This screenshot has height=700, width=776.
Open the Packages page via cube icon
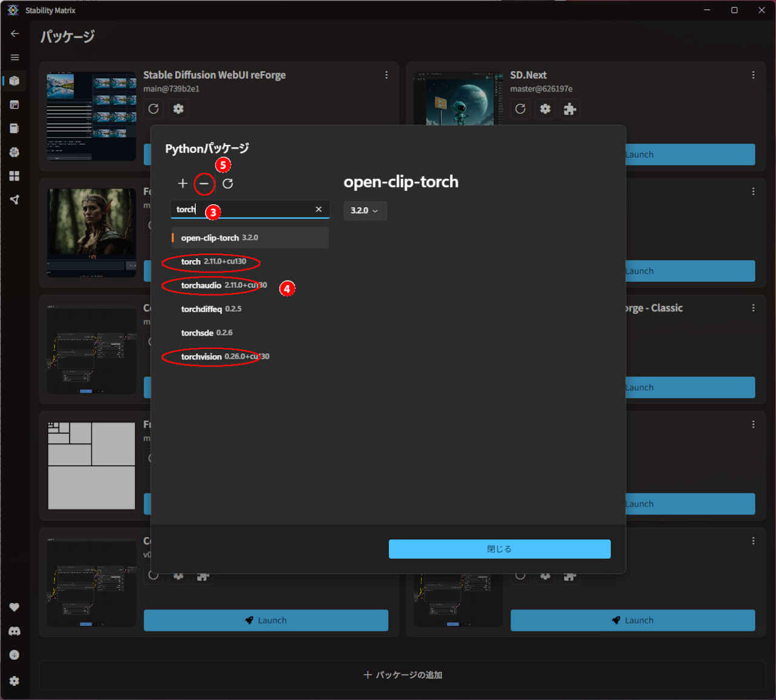[15, 81]
